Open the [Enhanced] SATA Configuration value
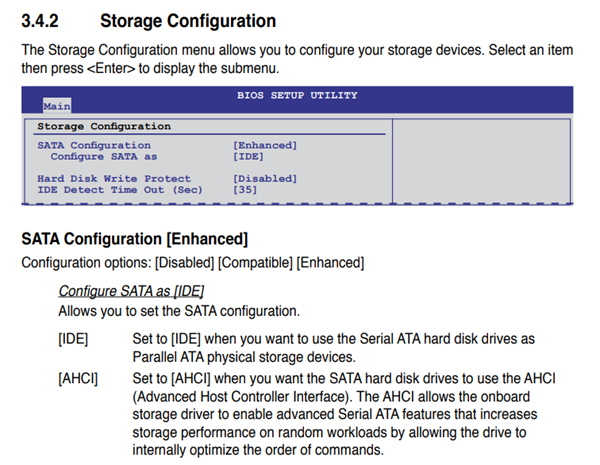The width and height of the screenshot is (600, 465). [265, 146]
